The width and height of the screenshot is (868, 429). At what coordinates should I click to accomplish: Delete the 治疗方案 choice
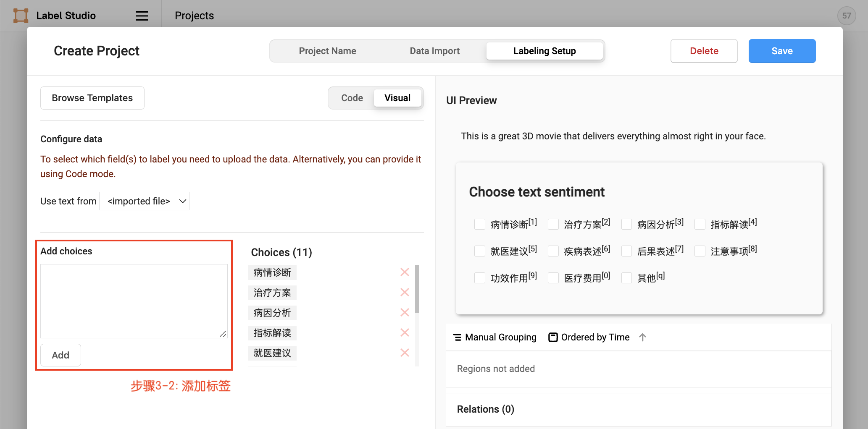pyautogui.click(x=405, y=293)
